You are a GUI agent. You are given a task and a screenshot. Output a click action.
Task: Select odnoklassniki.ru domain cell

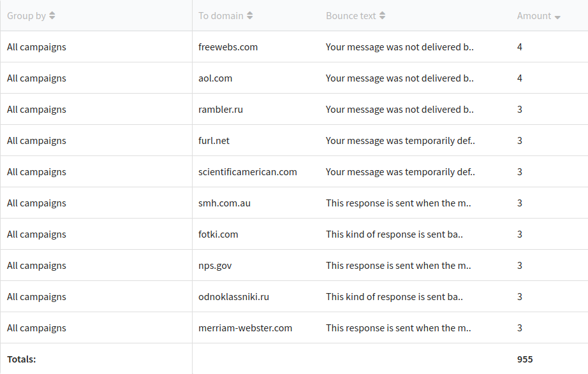click(233, 297)
